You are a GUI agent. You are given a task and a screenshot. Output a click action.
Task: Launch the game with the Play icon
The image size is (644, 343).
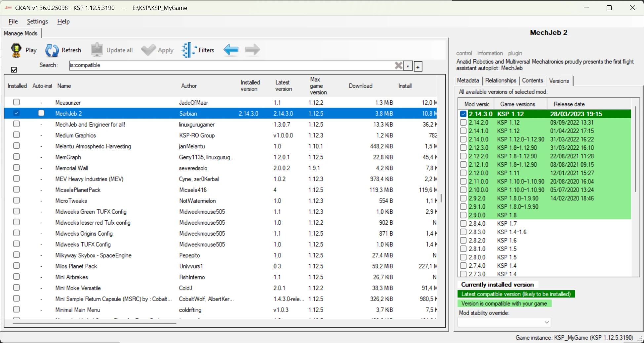click(x=16, y=50)
